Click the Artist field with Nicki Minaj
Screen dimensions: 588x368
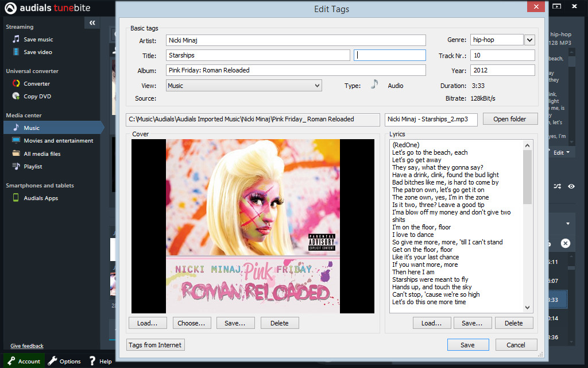point(296,40)
